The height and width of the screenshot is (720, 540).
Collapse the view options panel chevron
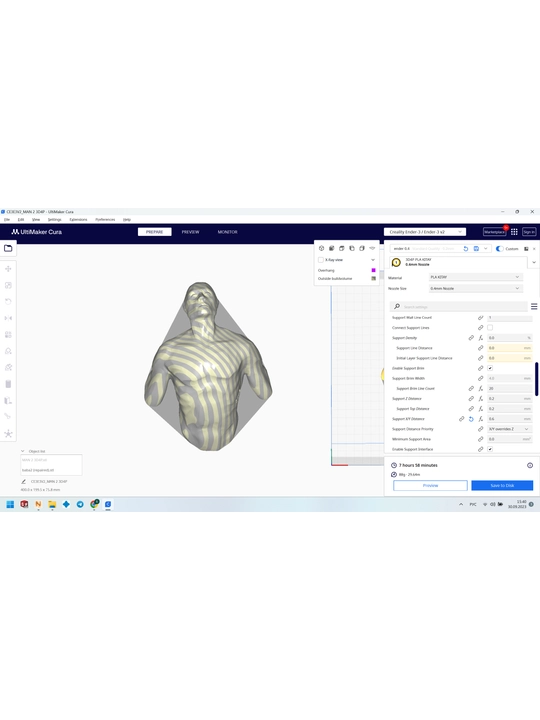373,260
